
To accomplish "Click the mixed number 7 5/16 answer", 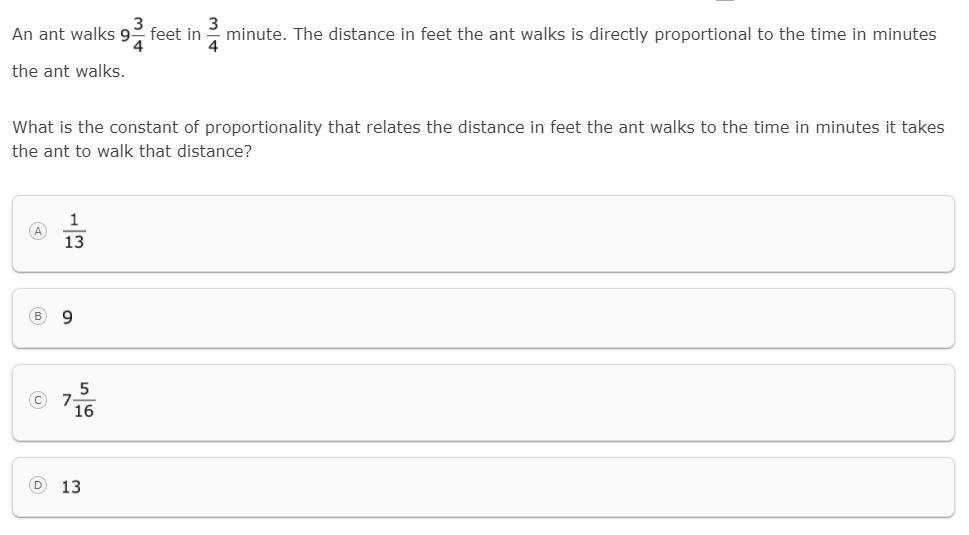I will [78, 400].
